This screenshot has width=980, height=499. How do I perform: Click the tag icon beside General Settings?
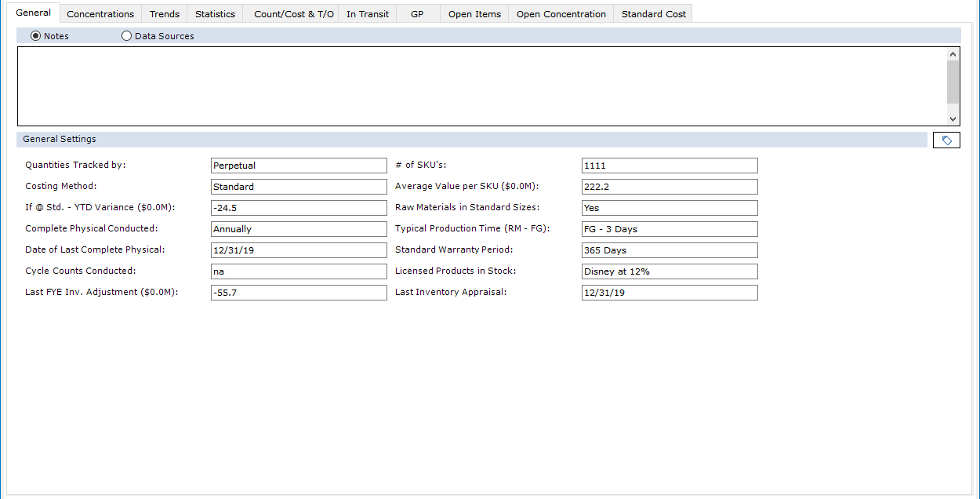click(x=946, y=139)
